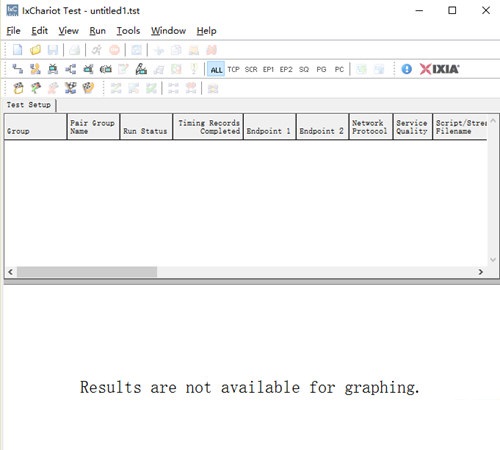The height and width of the screenshot is (450, 500).
Task: Open a test file via folder icon
Action: coord(35,50)
